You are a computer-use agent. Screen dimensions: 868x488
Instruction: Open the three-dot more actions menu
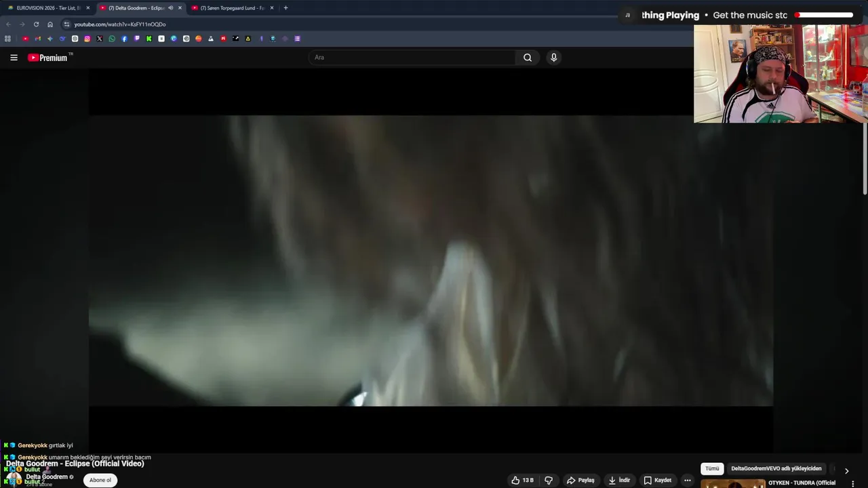pyautogui.click(x=687, y=481)
